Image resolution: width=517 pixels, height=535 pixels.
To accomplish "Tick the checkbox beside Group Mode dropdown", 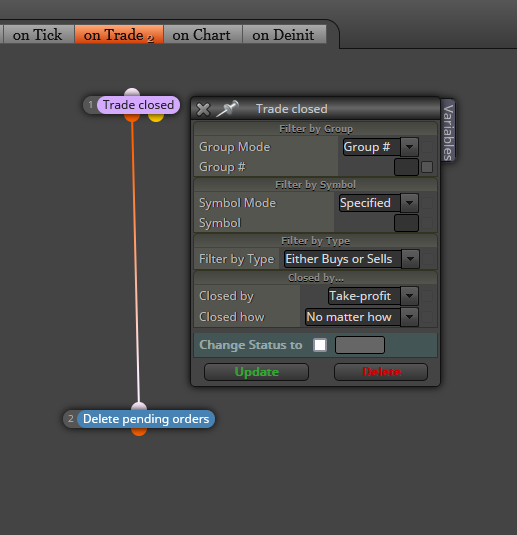I will pos(427,147).
